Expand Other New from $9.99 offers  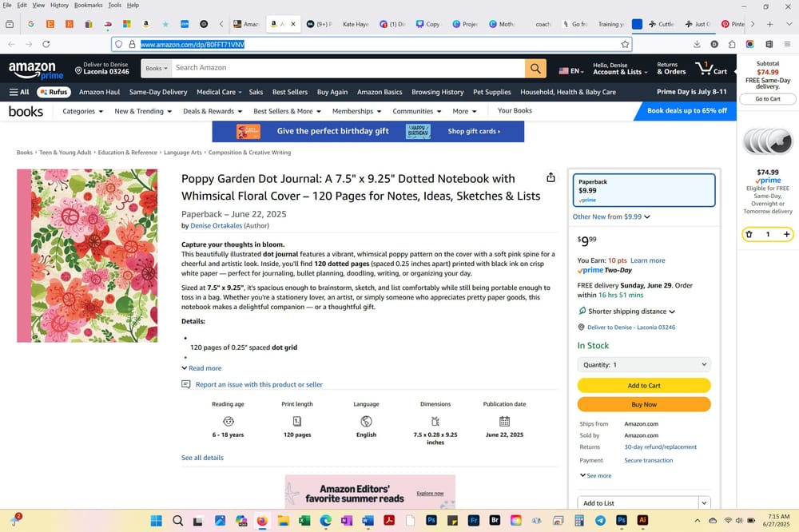pos(611,216)
